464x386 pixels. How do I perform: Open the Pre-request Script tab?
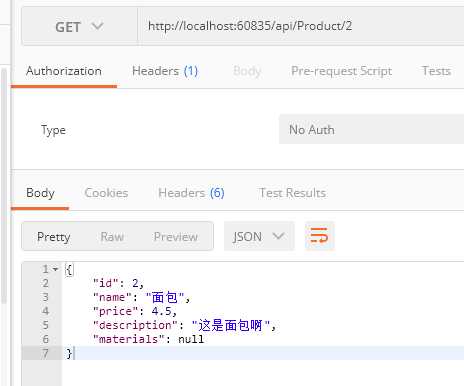tap(341, 71)
